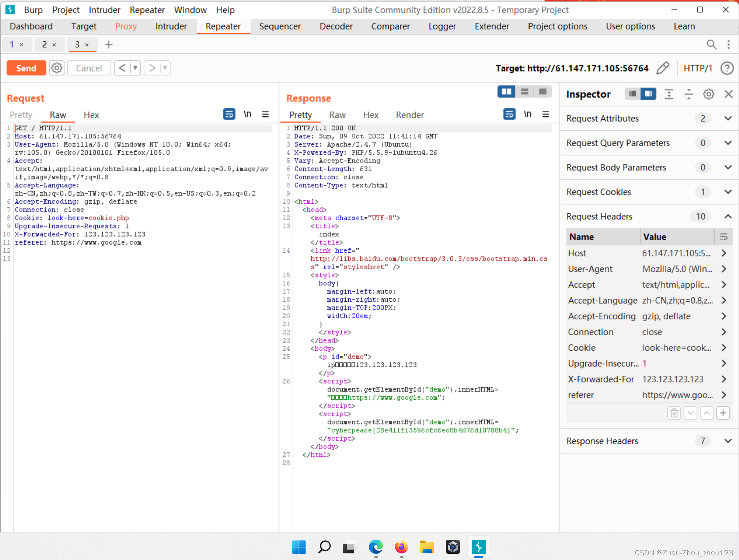Switch Request view to Pretty
Screen dimensions: 739x560
coord(21,115)
